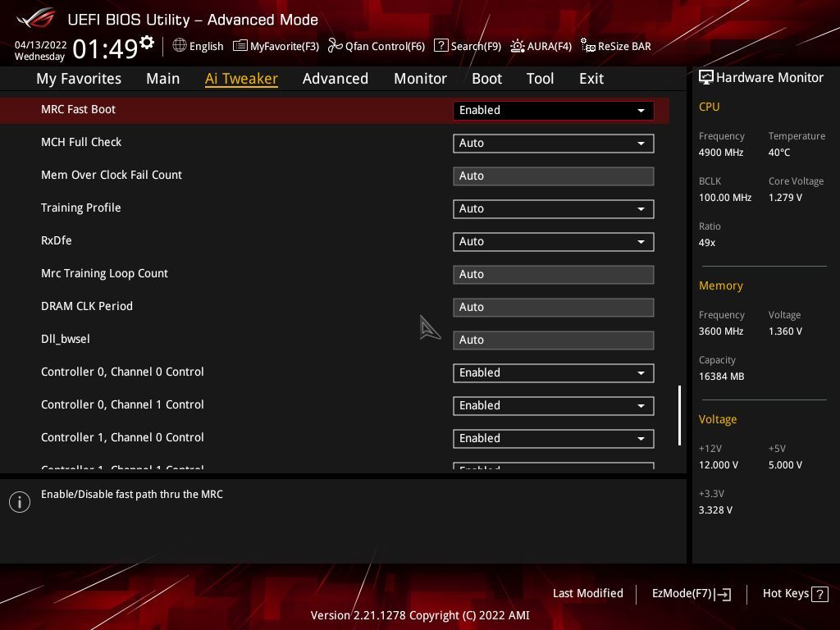Switch to My Favorites tab
840x630 pixels.
click(x=79, y=79)
